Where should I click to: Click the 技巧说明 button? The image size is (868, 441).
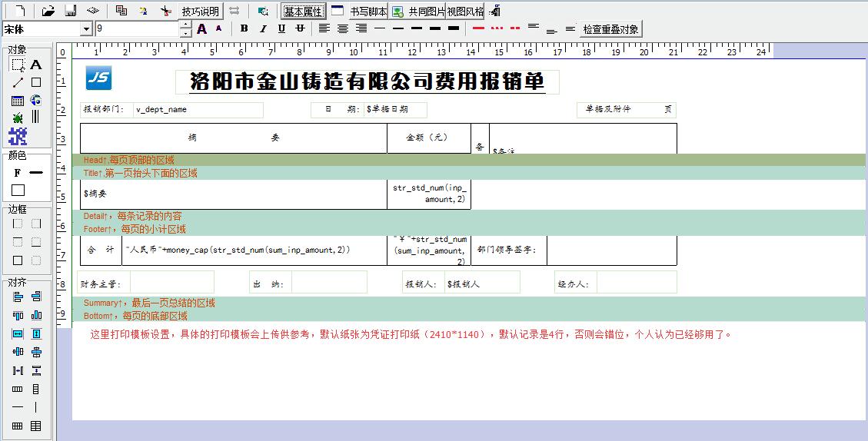click(x=201, y=12)
